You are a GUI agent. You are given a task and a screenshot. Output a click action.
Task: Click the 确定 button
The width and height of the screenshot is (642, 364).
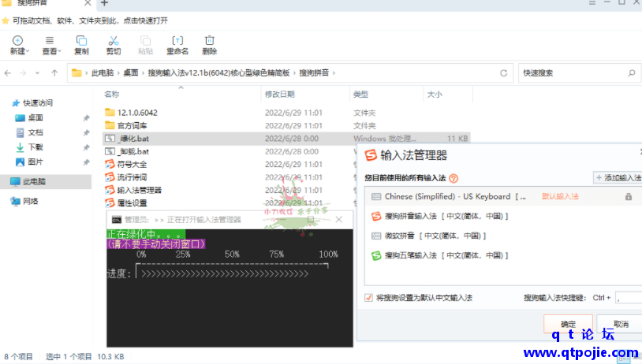click(x=568, y=324)
